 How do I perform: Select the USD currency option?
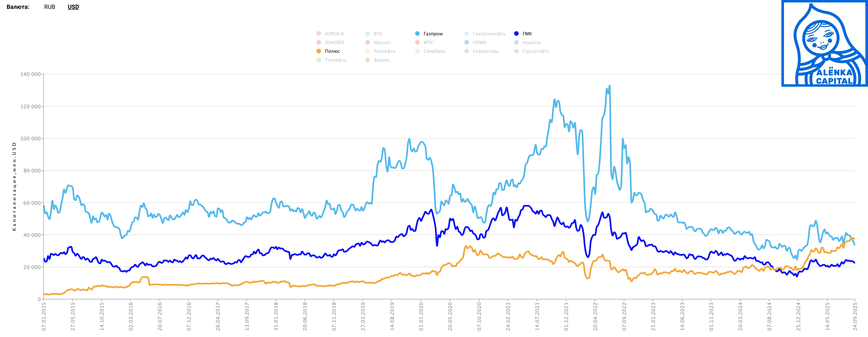pos(73,7)
